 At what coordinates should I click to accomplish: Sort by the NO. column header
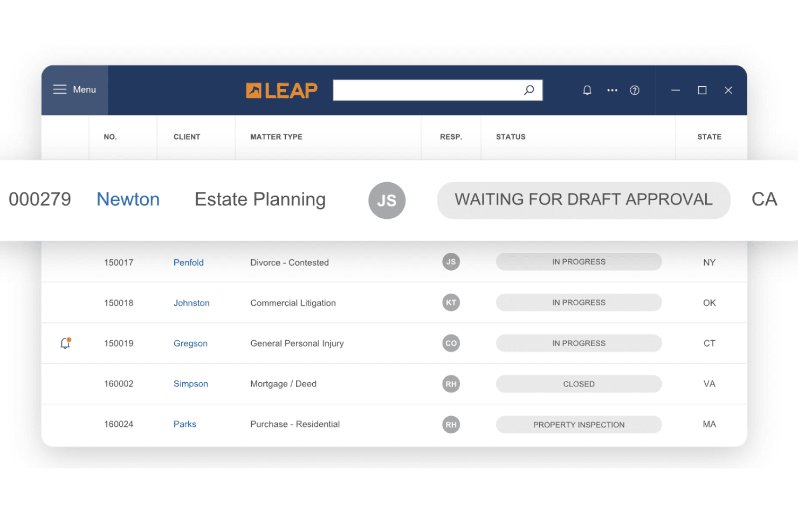(110, 137)
